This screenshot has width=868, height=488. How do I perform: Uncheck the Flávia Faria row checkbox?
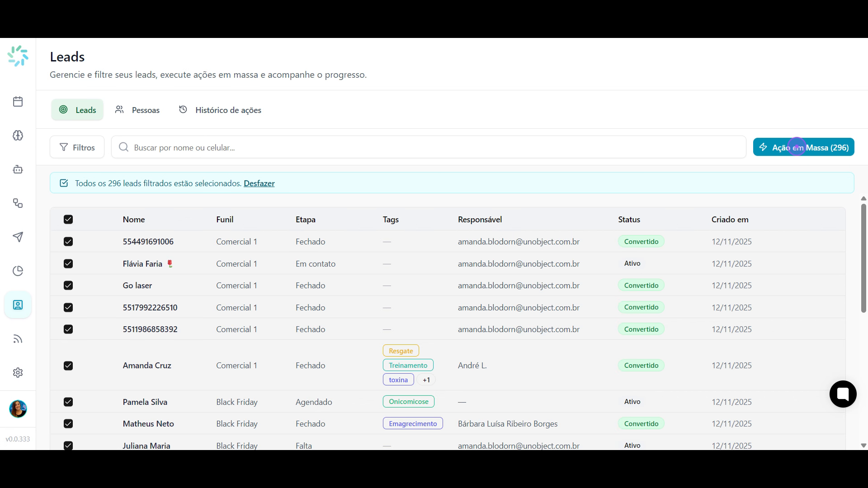pos(68,264)
